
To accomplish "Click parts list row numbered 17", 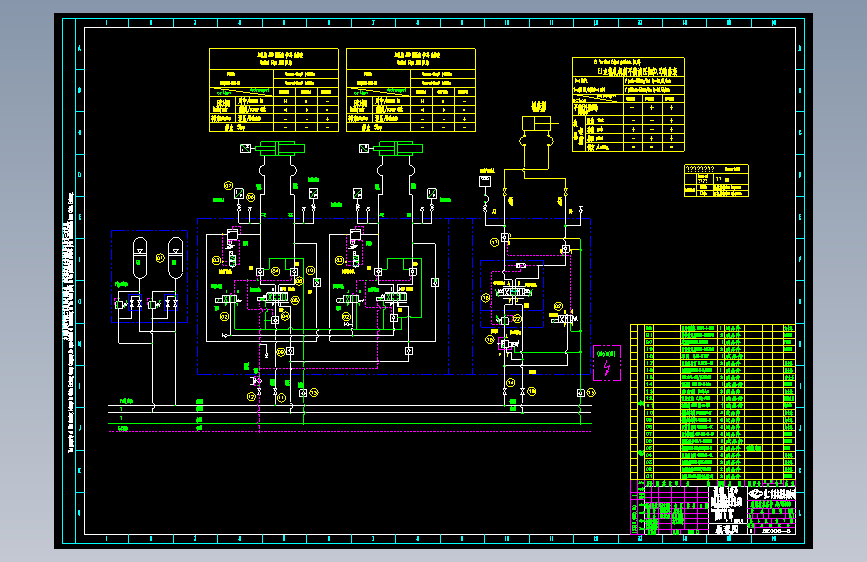I will [x=713, y=363].
